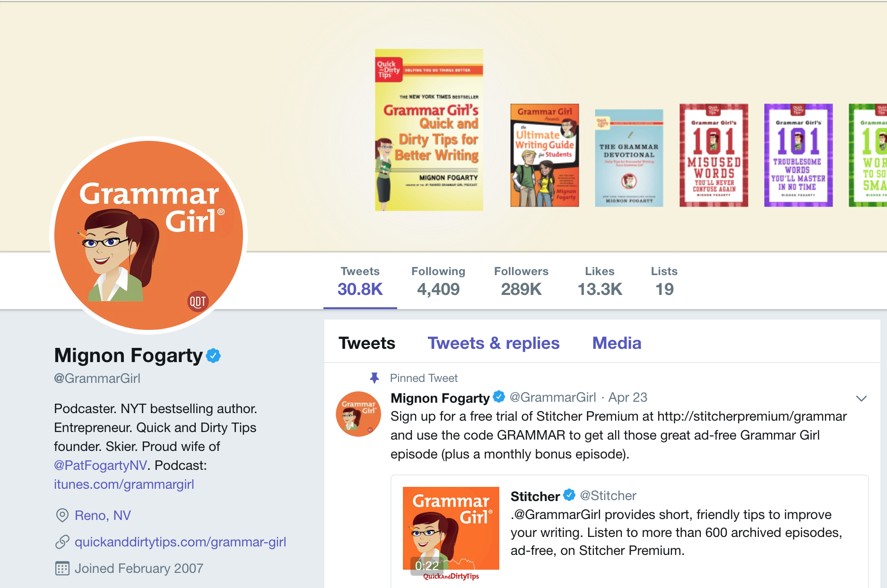Click the location pin icon beside Reno, NV

click(62, 515)
